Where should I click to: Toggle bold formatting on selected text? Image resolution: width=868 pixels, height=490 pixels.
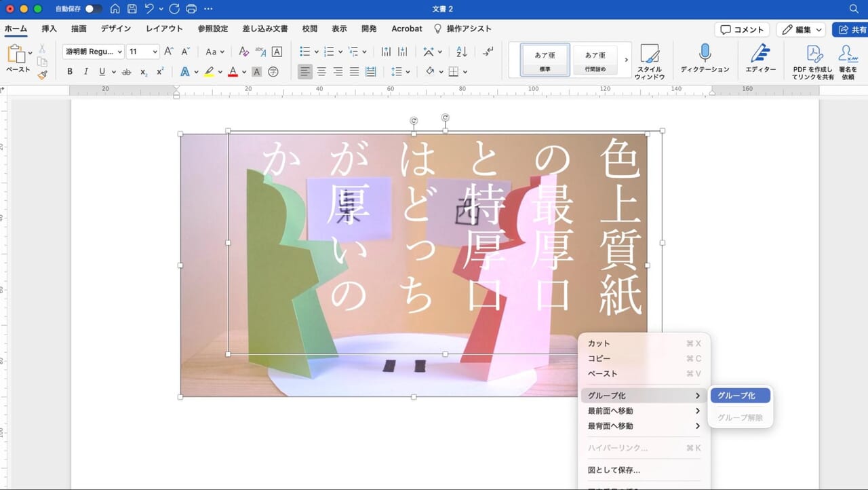point(70,71)
